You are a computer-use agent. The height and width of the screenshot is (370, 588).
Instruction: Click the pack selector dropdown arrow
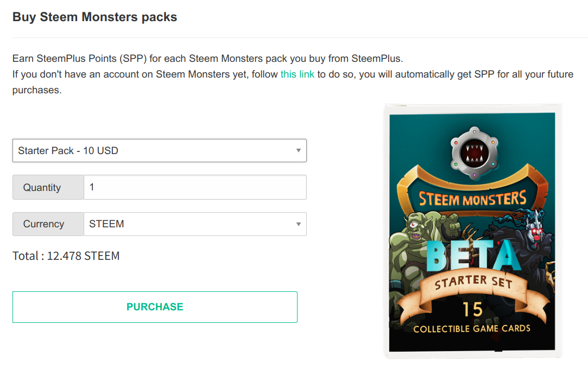(299, 150)
